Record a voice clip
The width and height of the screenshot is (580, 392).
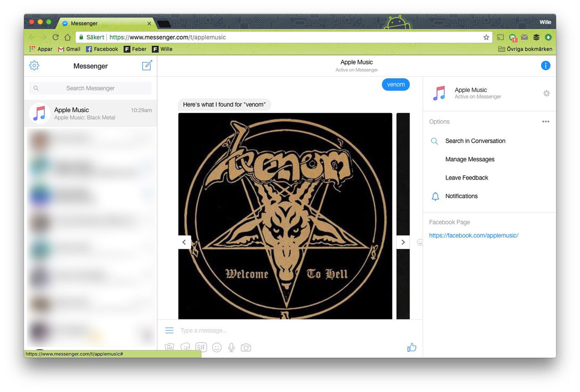click(231, 348)
